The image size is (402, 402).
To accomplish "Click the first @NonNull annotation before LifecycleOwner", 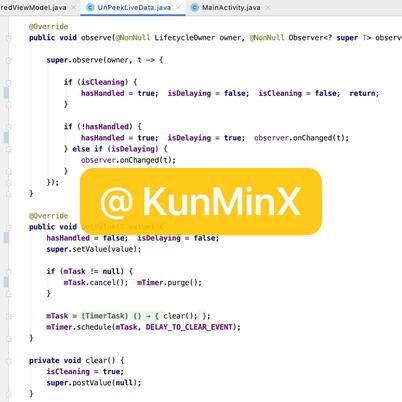I will [132, 38].
